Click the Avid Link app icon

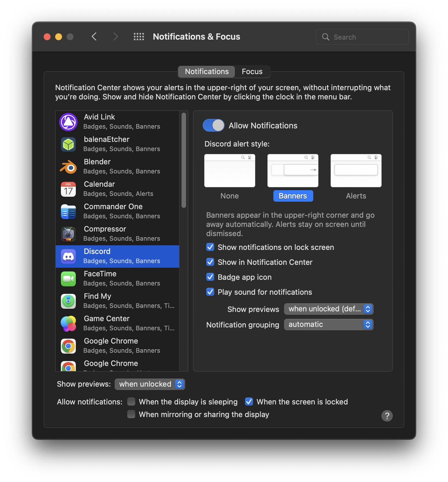pos(68,122)
